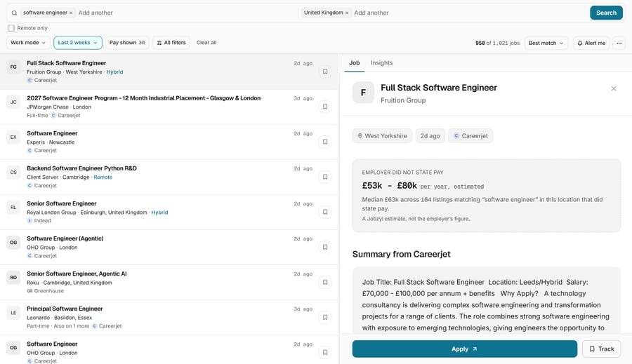
Task: Toggle the Pay shown filter
Action: click(x=127, y=43)
